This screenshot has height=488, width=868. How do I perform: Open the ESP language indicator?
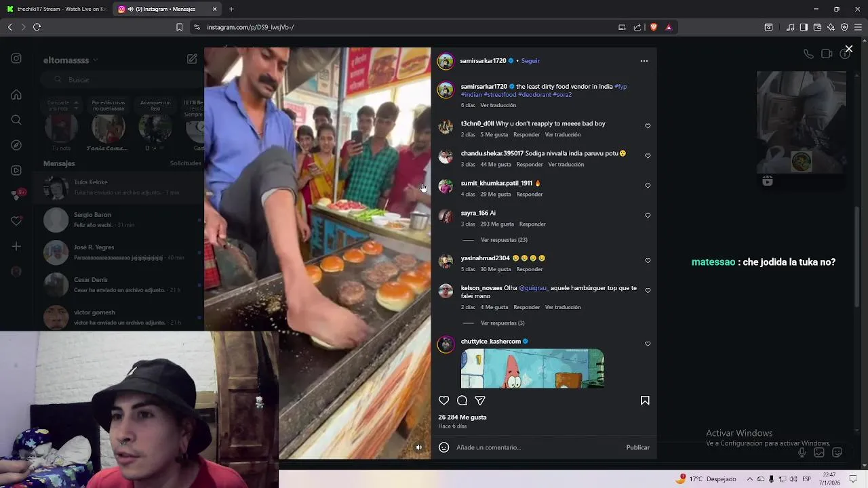(x=807, y=479)
